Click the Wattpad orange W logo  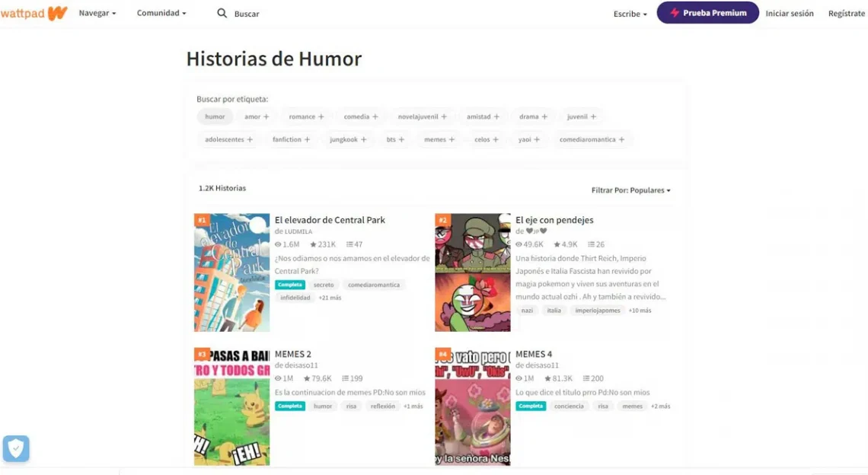[x=57, y=13]
